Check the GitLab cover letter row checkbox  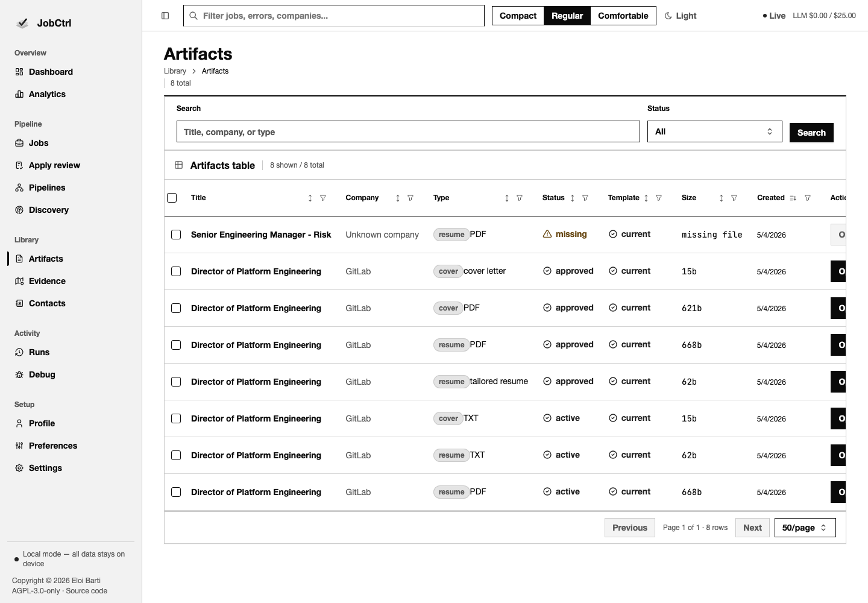[176, 271]
